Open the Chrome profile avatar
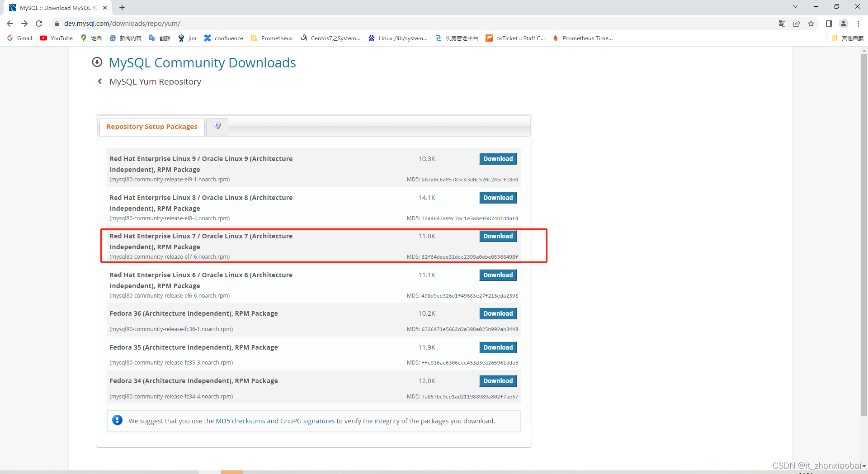The image size is (868, 474). pyautogui.click(x=844, y=24)
